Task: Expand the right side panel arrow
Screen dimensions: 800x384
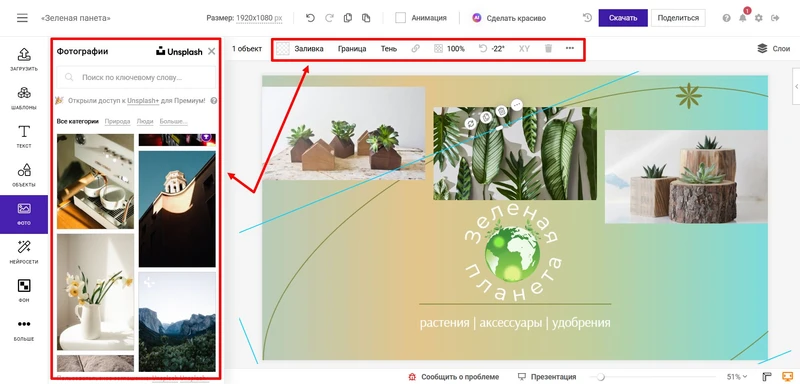Action: click(796, 87)
